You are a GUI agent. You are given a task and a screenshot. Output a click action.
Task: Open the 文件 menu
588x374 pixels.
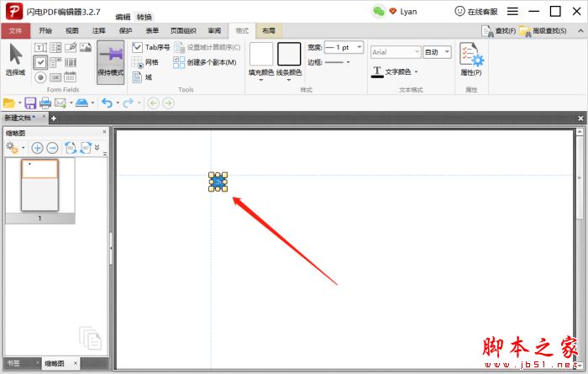point(15,31)
